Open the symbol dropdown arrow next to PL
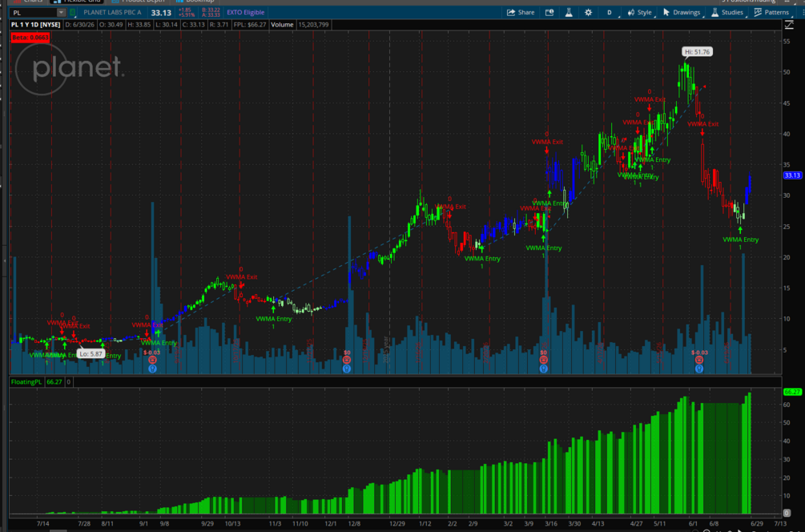 pyautogui.click(x=61, y=12)
